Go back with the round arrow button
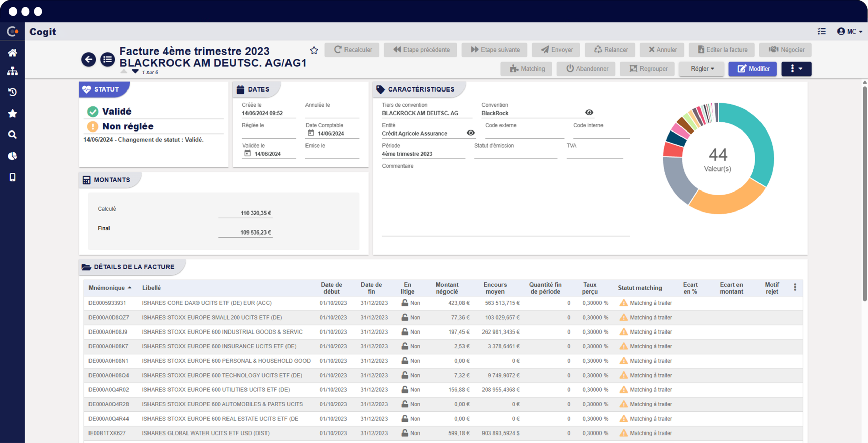This screenshot has width=868, height=443. (x=88, y=60)
